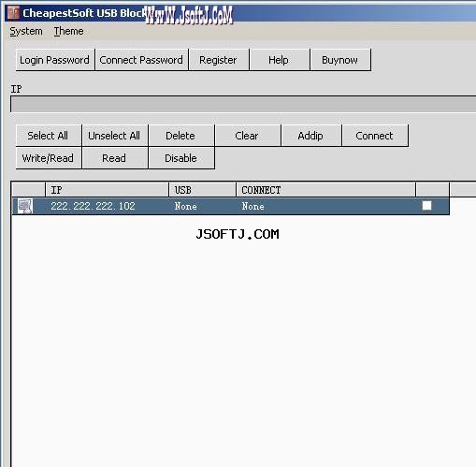Click the USB status None cell

pos(186,206)
